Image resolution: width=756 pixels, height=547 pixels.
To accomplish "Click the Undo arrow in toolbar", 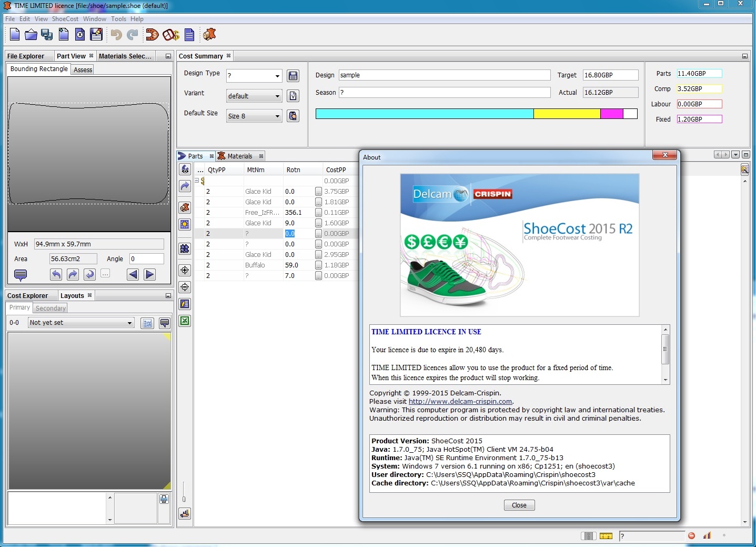I will click(x=116, y=35).
